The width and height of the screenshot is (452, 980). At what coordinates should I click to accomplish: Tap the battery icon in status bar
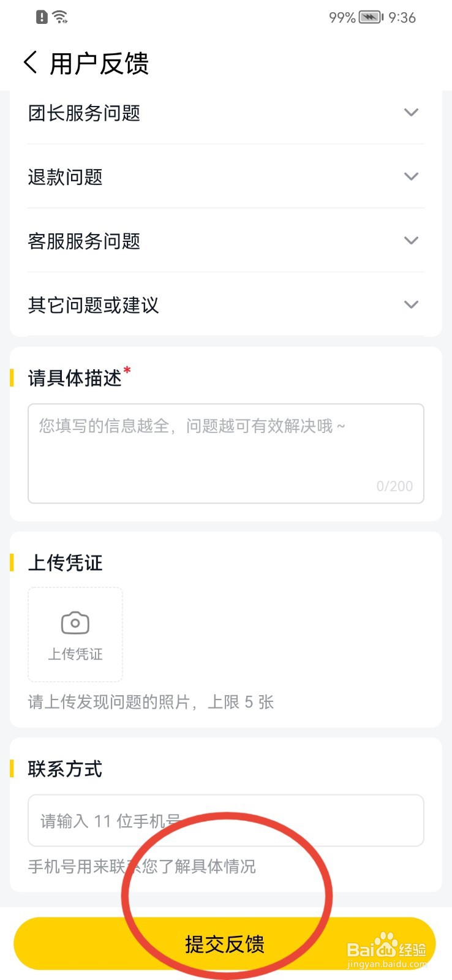click(x=371, y=17)
